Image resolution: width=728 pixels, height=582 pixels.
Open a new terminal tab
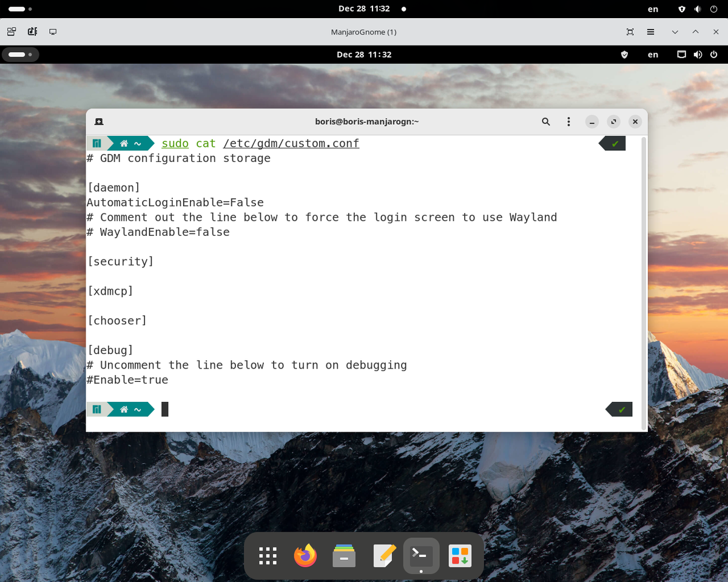click(98, 121)
